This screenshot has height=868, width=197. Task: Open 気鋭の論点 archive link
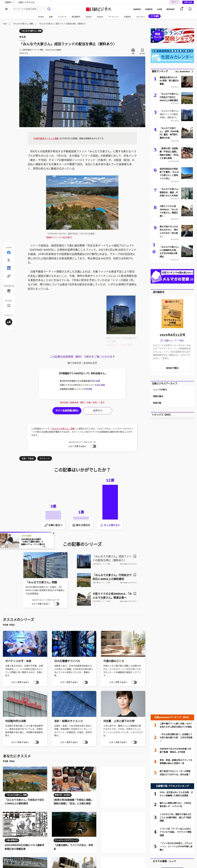coord(158,396)
